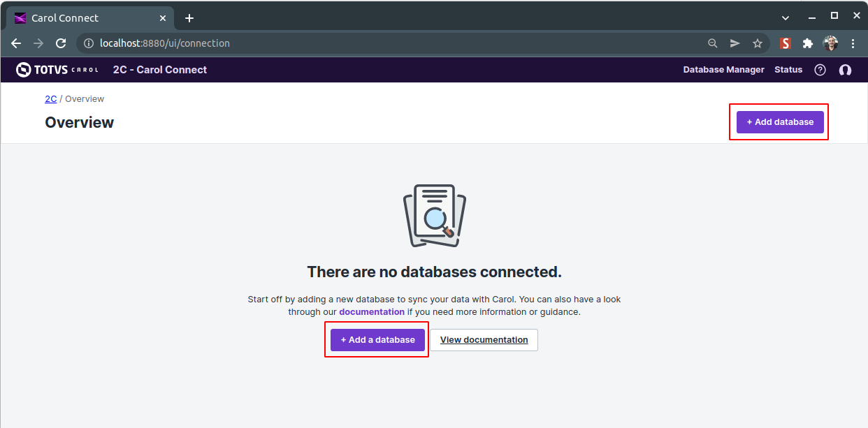
Task: Click the empty-state document magnifier illustration
Action: click(435, 216)
